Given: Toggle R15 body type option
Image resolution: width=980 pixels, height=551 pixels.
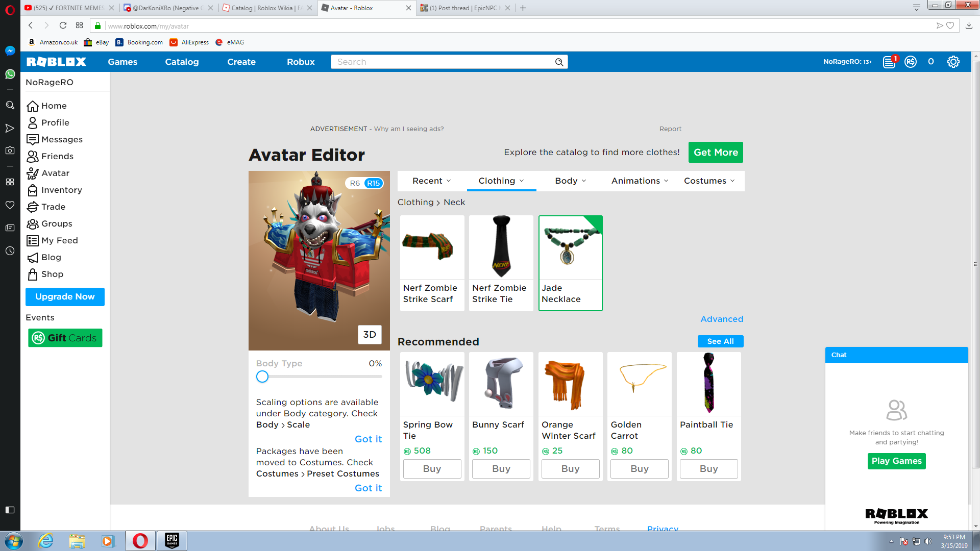Looking at the screenshot, I should click(375, 181).
